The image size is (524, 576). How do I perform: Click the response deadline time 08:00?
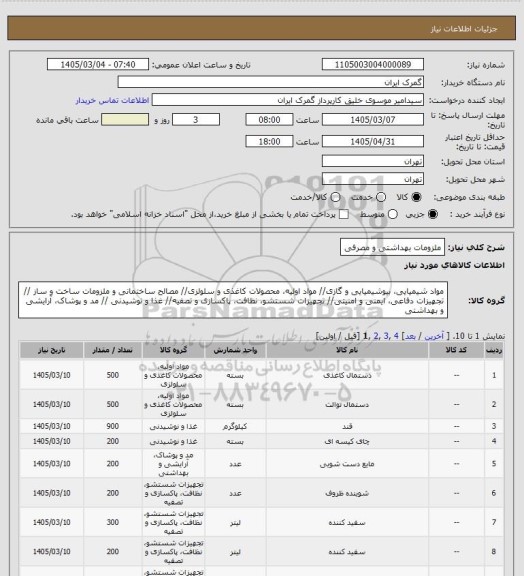click(269, 120)
